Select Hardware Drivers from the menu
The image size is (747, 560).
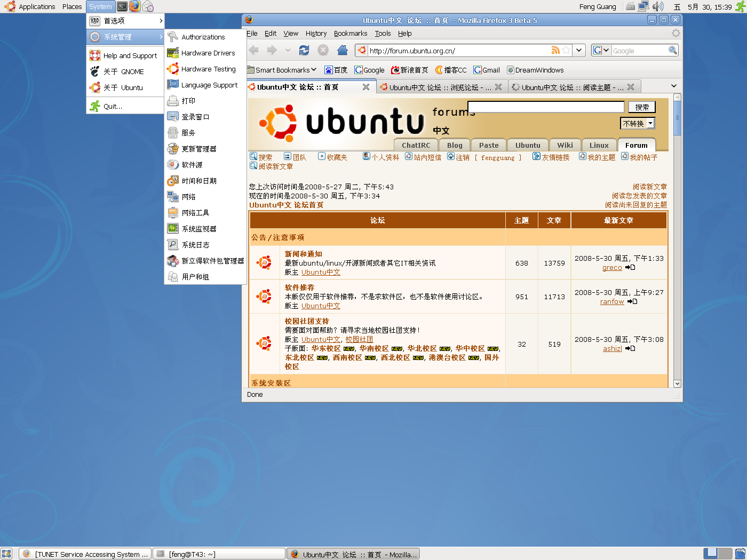pos(205,53)
